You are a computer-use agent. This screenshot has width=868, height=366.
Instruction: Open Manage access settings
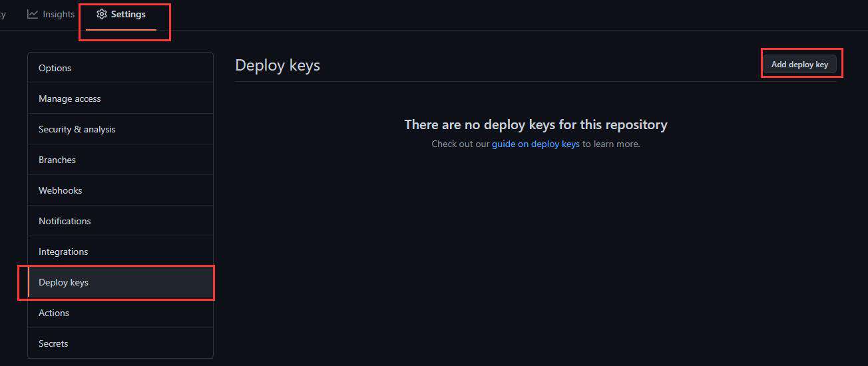point(120,98)
